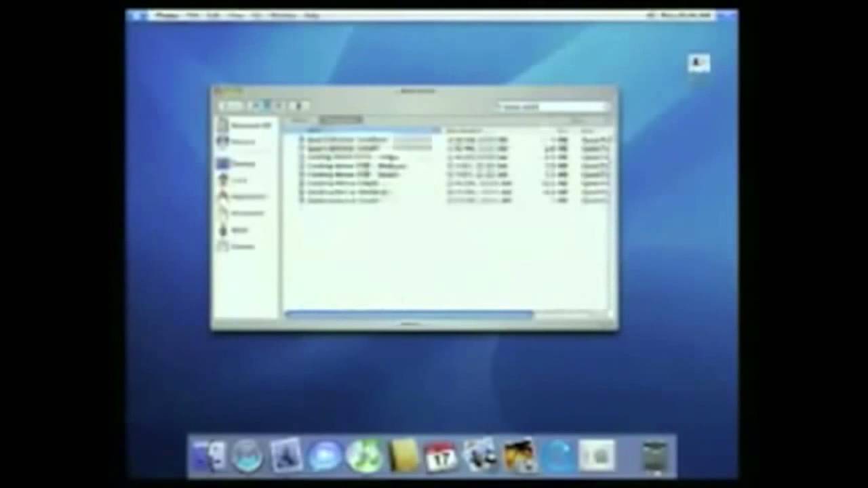Select Desktop in Finder sidebar

(237, 163)
